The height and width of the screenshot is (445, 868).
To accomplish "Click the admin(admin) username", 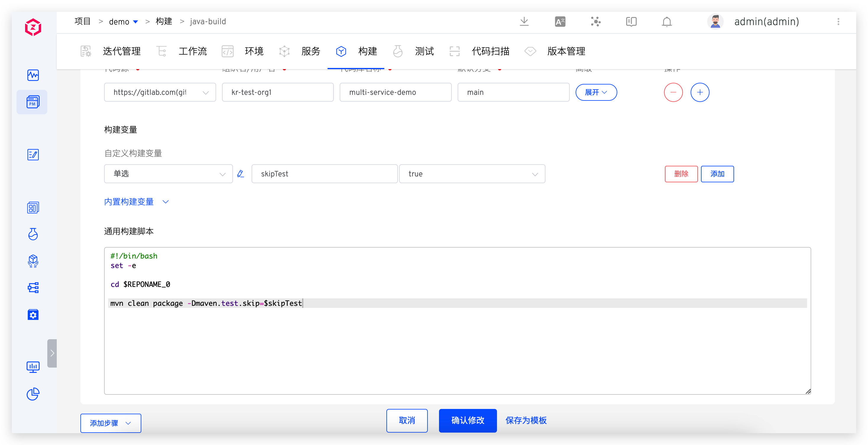I will pos(766,22).
